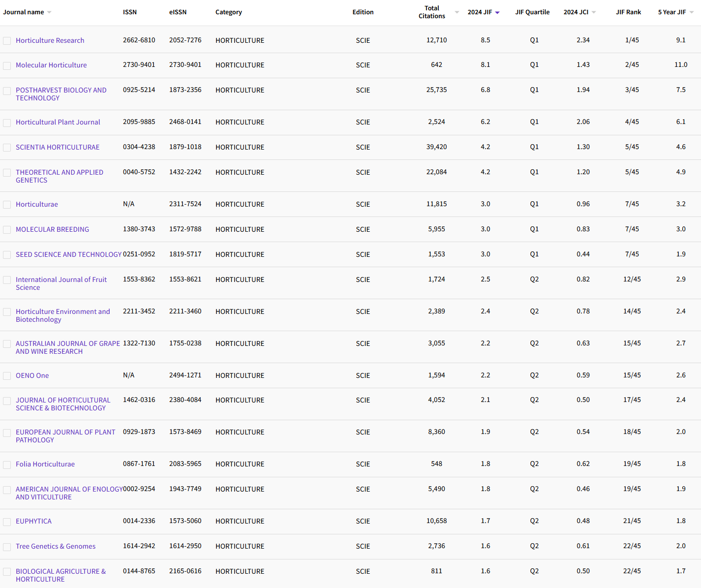The height and width of the screenshot is (588, 701).
Task: Click total citations value 10,658
Action: point(437,521)
